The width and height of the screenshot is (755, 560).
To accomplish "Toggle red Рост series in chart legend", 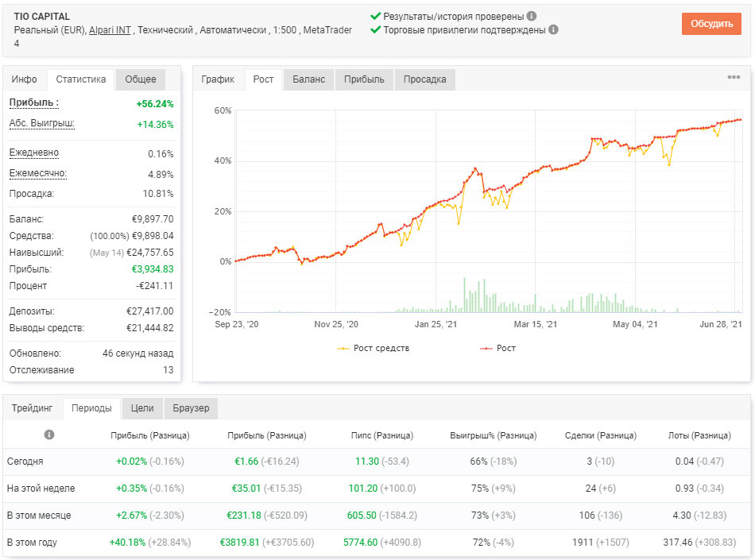I will (498, 348).
